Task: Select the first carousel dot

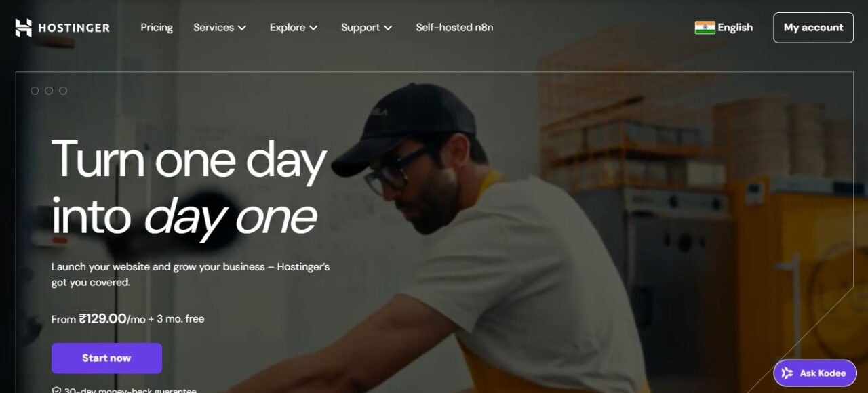Action: (x=35, y=91)
